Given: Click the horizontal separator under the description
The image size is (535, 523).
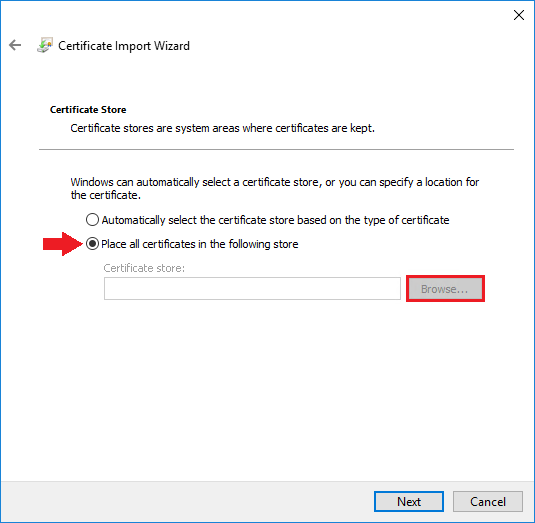Looking at the screenshot, I should [276, 149].
